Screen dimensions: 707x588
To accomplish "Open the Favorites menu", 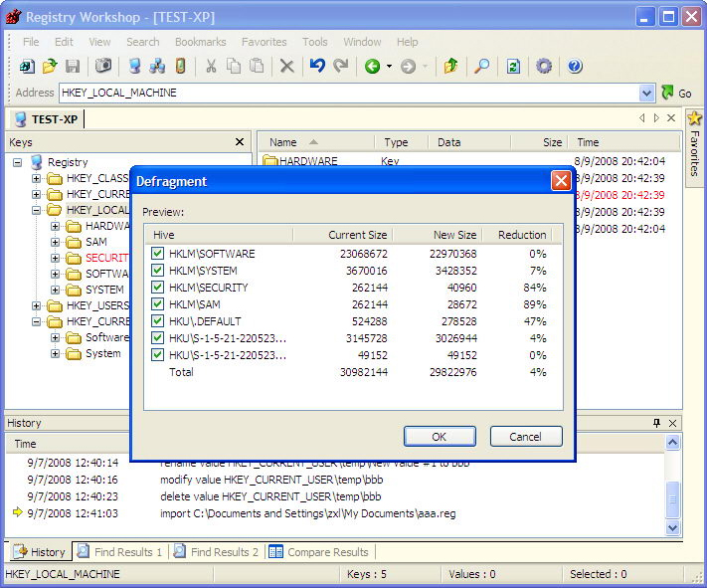I will [x=264, y=42].
